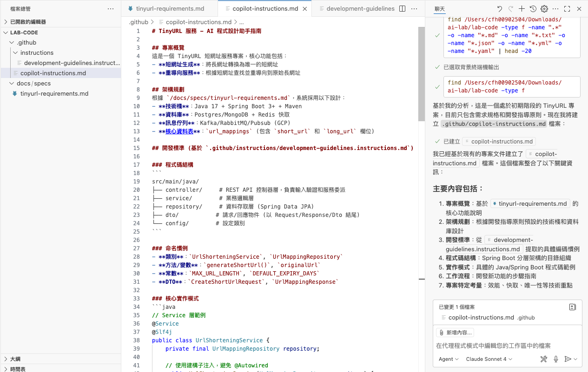View all changed files diff icon
Screen dimensions: 588x372
(573, 307)
